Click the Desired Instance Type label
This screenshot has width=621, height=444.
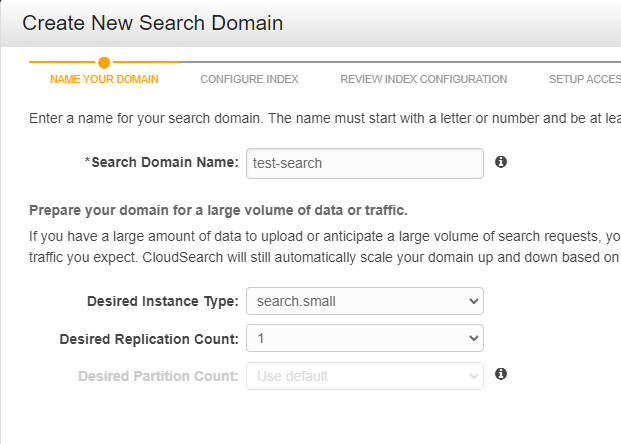(163, 300)
